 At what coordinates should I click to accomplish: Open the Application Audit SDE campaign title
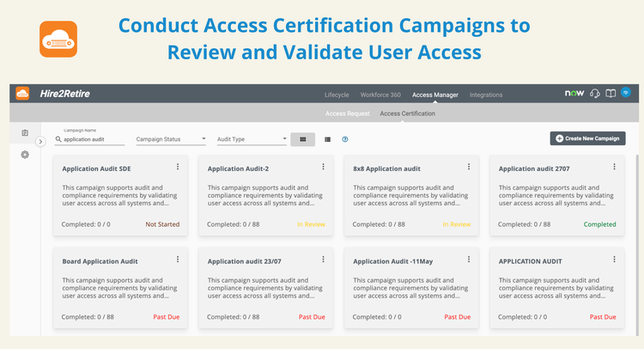96,168
